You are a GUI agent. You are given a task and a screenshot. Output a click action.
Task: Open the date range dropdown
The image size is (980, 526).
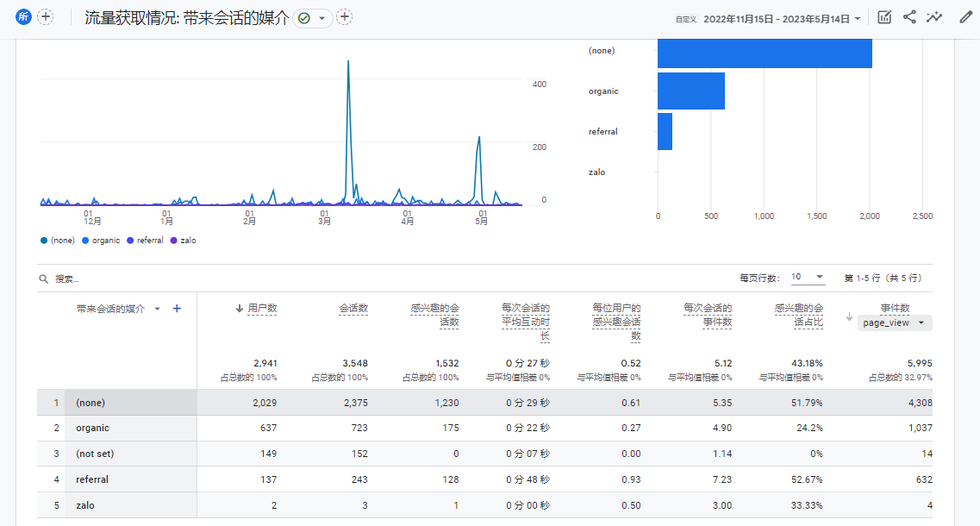click(782, 18)
